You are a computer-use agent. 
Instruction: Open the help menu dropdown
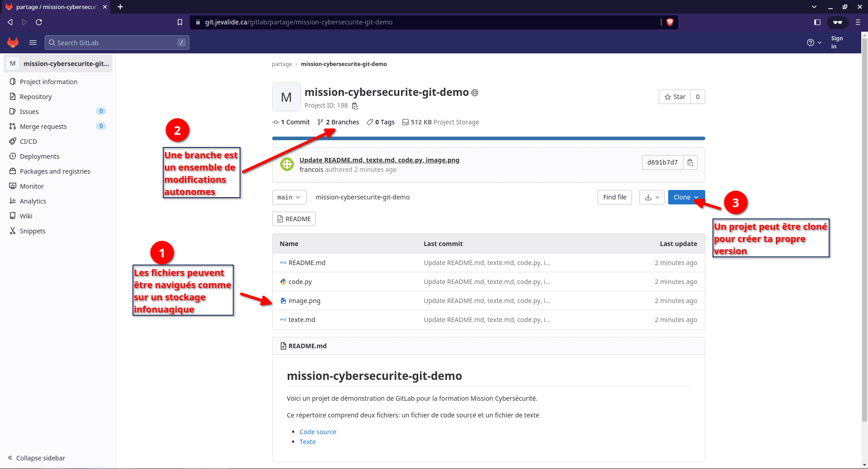tap(814, 43)
